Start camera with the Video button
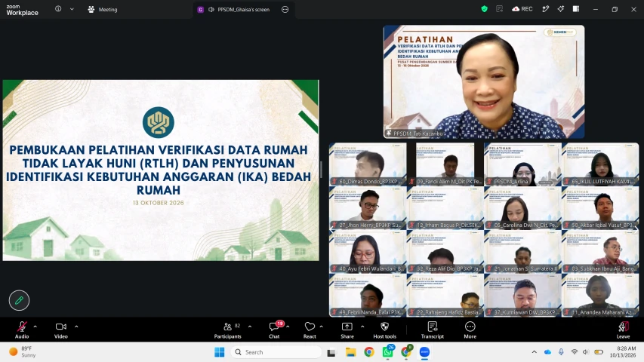The height and width of the screenshot is (362, 644). click(x=61, y=330)
